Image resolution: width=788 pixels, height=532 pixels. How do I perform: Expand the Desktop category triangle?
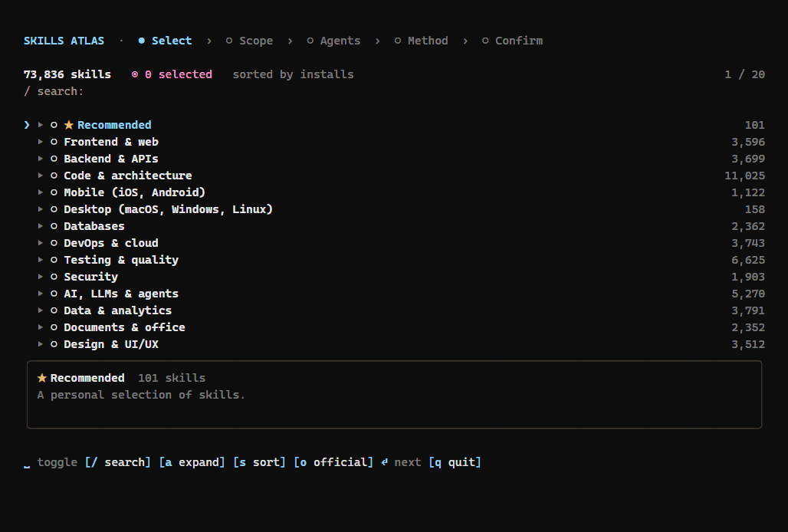pos(41,209)
